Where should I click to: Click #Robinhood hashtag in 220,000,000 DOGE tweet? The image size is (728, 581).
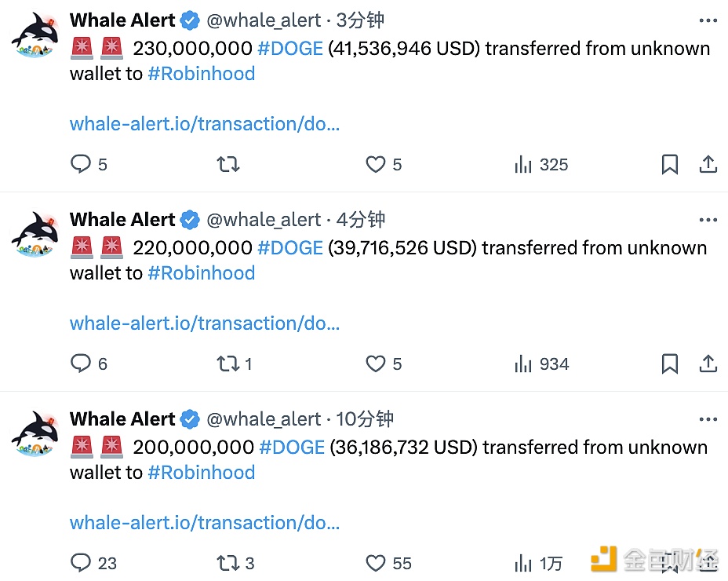point(201,273)
